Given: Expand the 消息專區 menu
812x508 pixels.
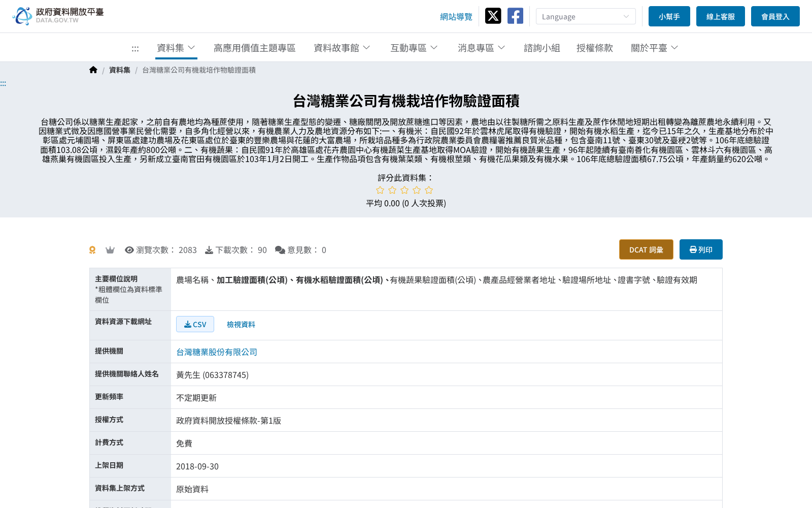Looking at the screenshot, I should (482, 48).
